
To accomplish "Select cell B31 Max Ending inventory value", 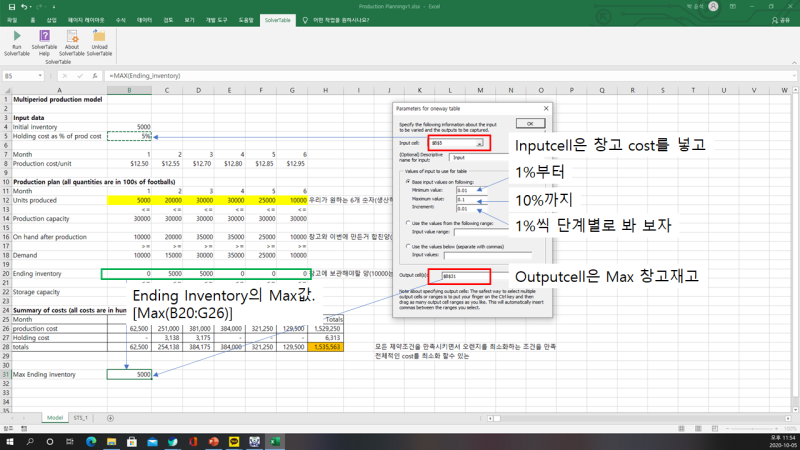I will (129, 374).
